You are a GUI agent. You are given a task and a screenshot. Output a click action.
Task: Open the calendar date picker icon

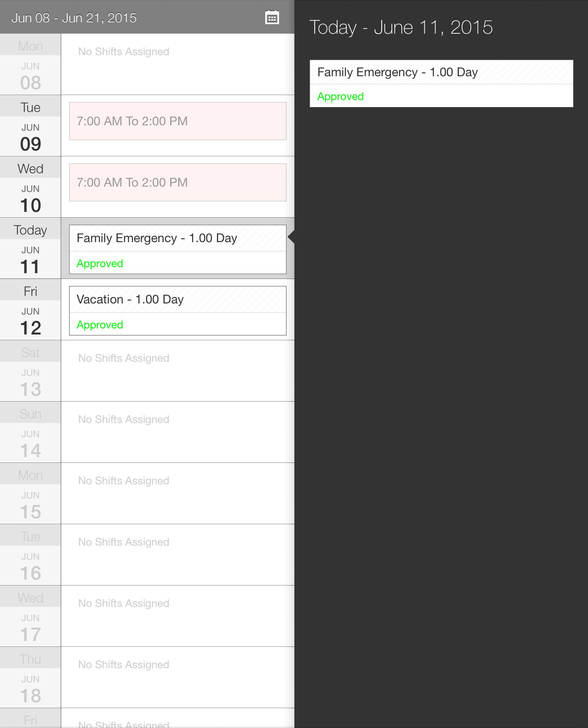pyautogui.click(x=272, y=18)
